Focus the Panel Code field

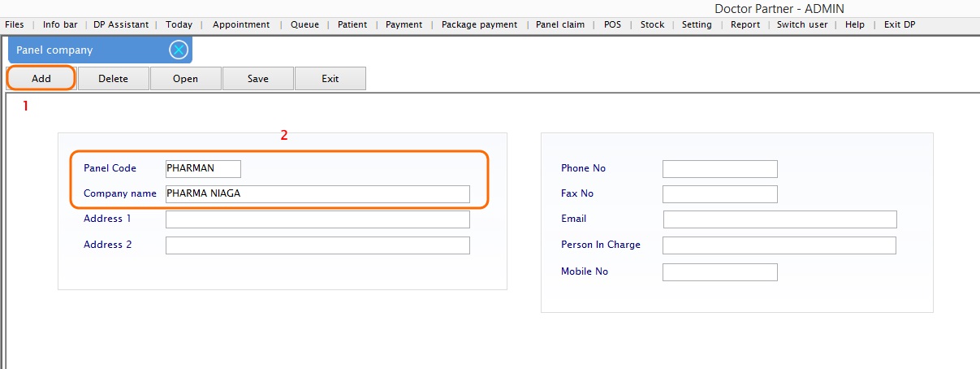(203, 168)
